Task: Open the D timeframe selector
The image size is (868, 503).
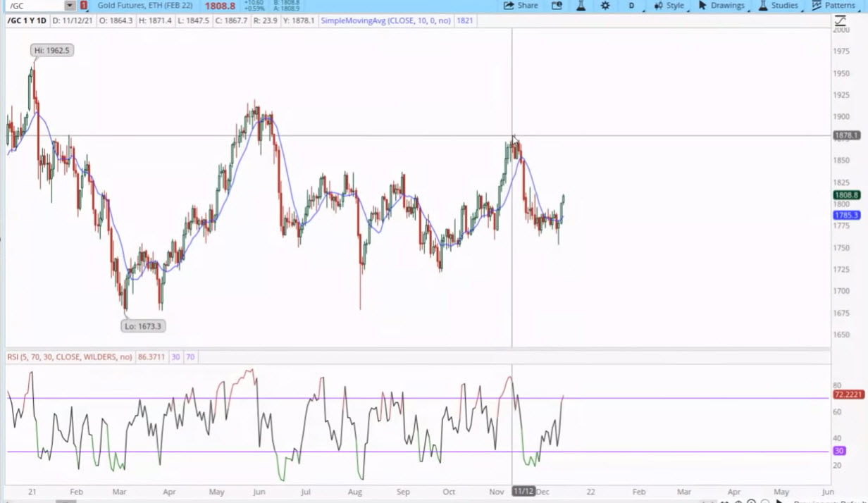Action: [x=631, y=6]
